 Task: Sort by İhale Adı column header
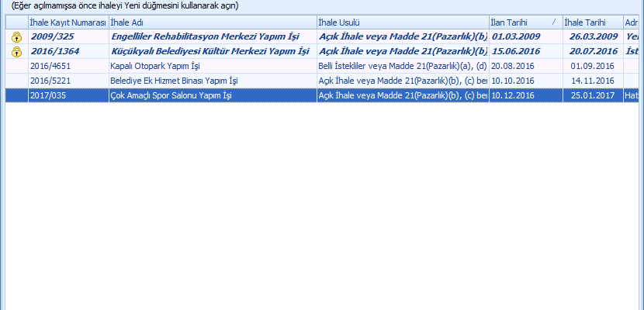(x=212, y=22)
